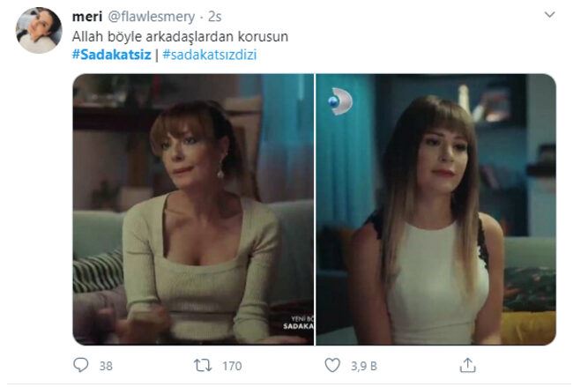Open the #sadakatsızdizi hashtag
Screen dimensions: 588x387
coord(210,55)
